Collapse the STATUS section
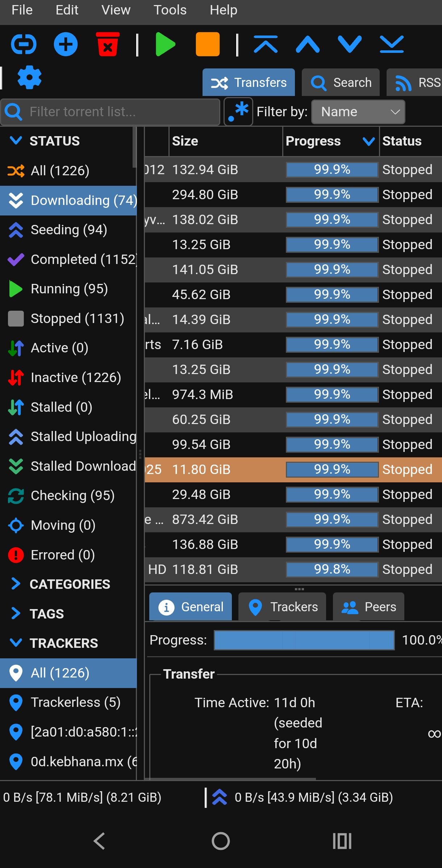Viewport: 442px width, 868px height. 16,141
